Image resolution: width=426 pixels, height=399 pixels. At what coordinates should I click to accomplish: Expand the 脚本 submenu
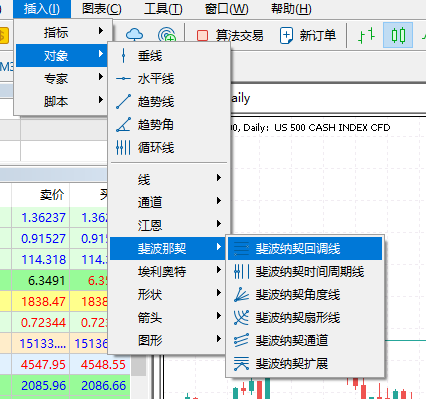click(62, 101)
